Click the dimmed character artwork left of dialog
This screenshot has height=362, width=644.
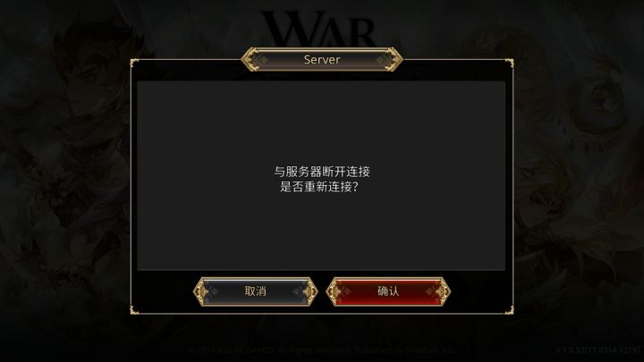[x=65, y=164]
